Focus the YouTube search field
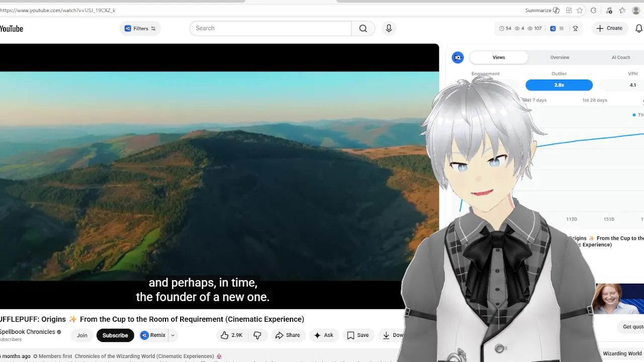Image resolution: width=644 pixels, height=362 pixels. pos(270,28)
